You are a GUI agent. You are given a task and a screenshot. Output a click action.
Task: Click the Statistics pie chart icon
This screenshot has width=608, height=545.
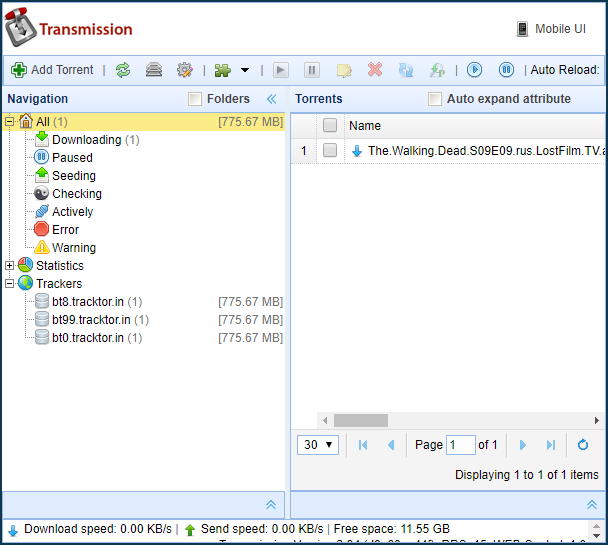[x=26, y=265]
